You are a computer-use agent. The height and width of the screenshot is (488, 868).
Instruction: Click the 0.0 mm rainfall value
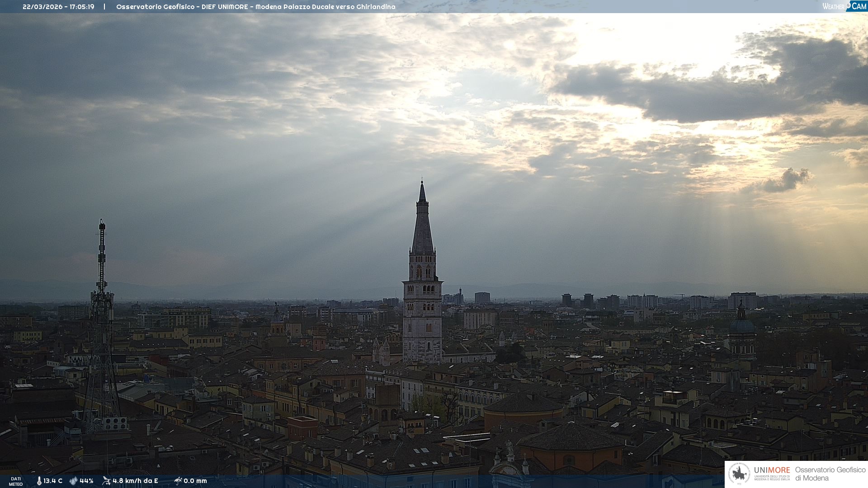click(195, 481)
